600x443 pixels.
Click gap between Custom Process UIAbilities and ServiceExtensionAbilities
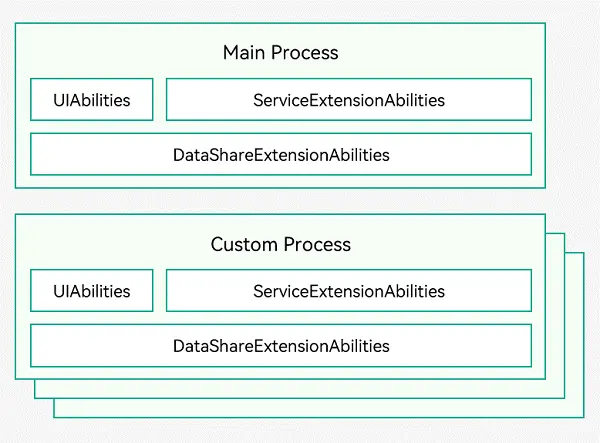(x=160, y=290)
